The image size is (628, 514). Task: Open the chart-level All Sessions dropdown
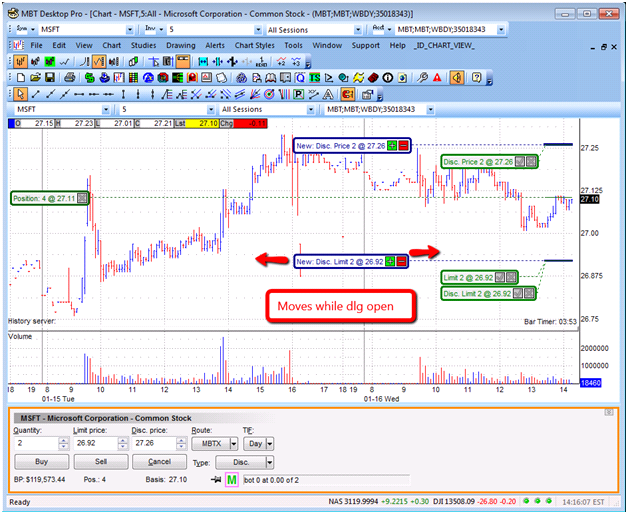click(x=310, y=109)
